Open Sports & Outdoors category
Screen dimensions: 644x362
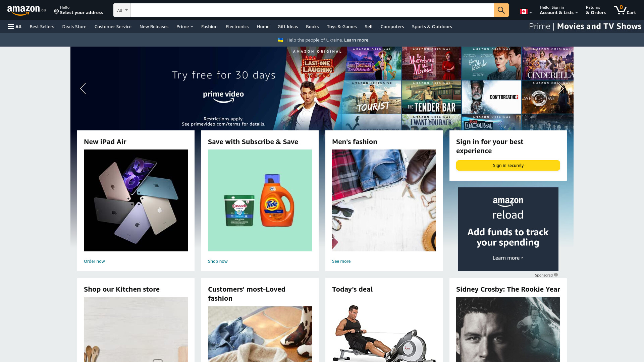432,26
